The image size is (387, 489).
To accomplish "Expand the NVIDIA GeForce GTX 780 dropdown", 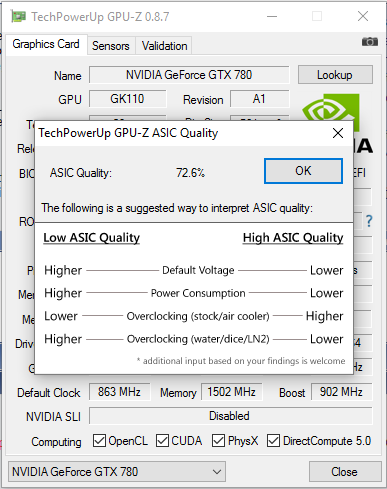I will 117,471.
